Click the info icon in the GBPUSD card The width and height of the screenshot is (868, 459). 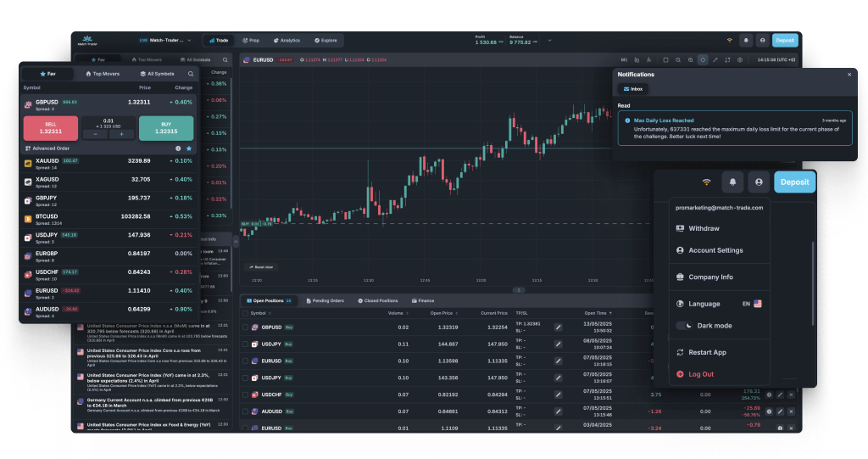[x=178, y=148]
